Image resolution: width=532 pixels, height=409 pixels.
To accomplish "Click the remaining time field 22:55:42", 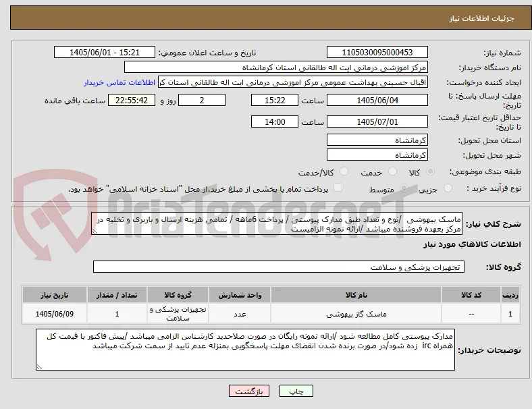I will click(132, 101).
